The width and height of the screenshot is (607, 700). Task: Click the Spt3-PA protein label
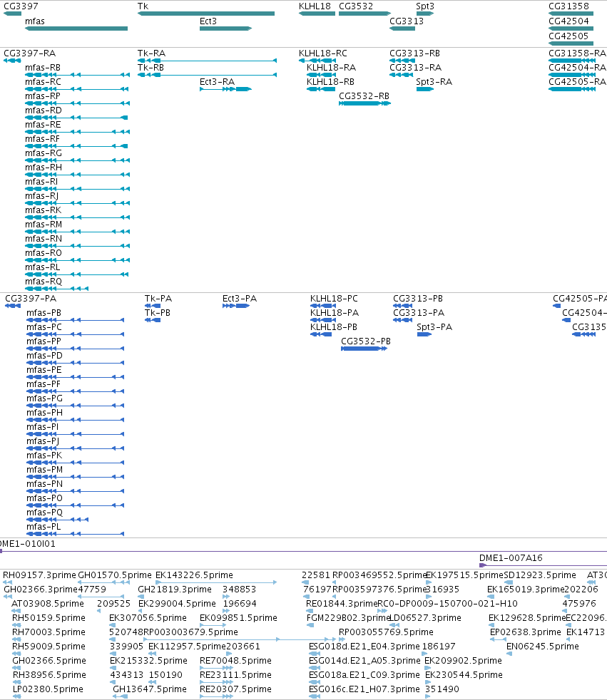click(x=434, y=326)
